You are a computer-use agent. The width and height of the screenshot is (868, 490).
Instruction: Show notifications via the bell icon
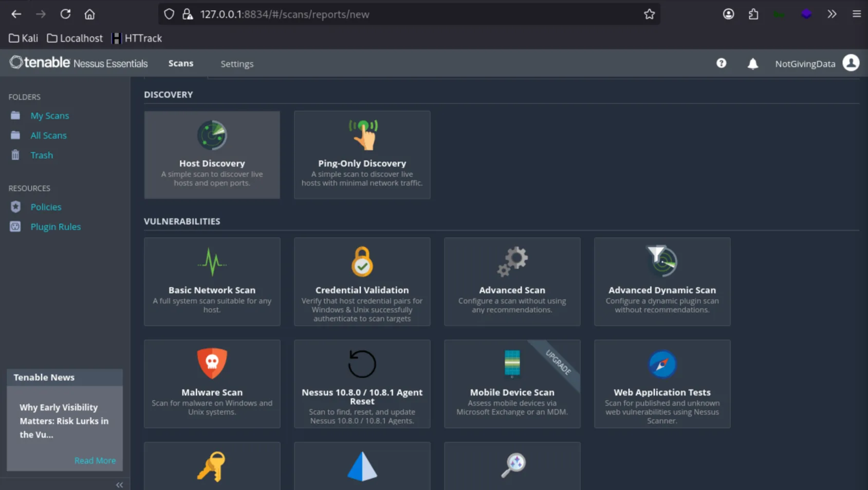753,64
